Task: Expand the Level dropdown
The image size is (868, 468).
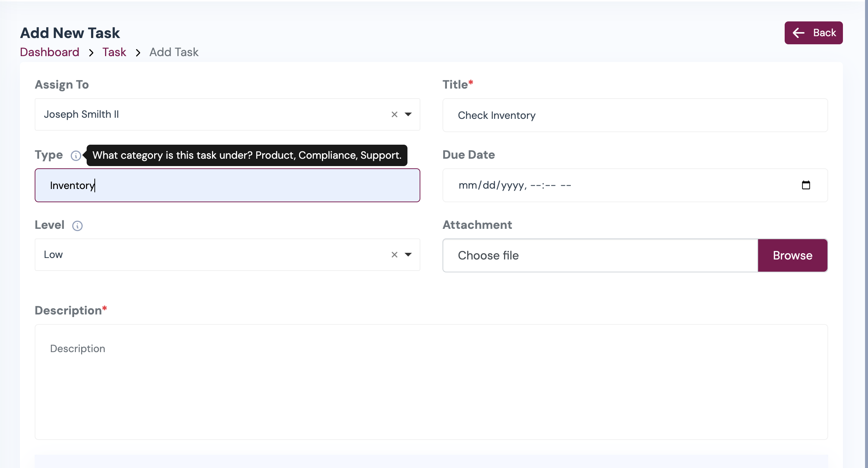Action: (x=408, y=255)
